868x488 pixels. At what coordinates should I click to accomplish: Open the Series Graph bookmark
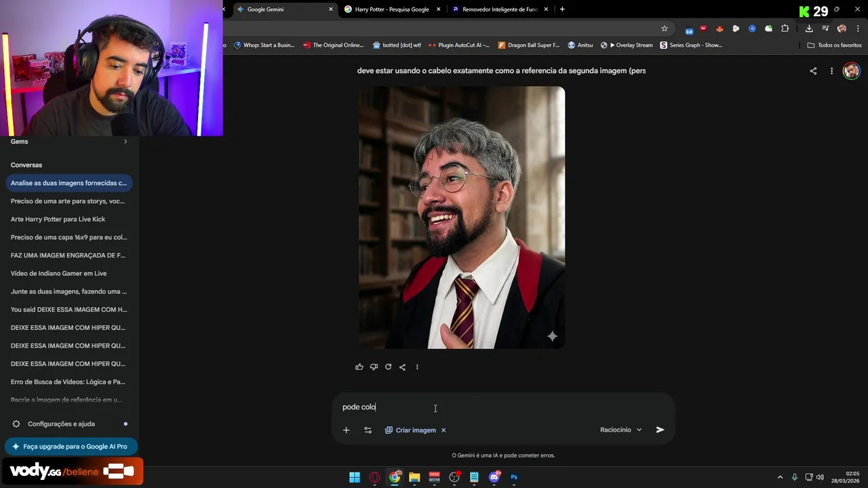tap(691, 45)
